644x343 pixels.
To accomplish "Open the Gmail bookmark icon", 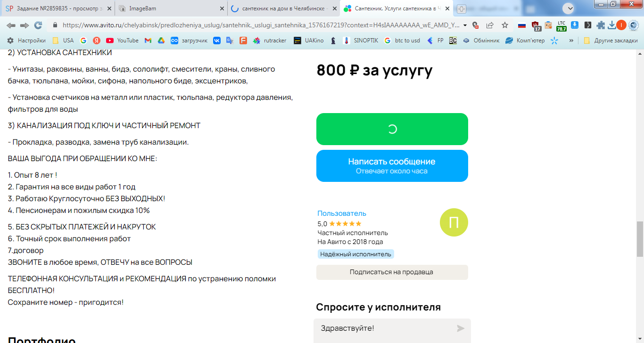I will (148, 41).
